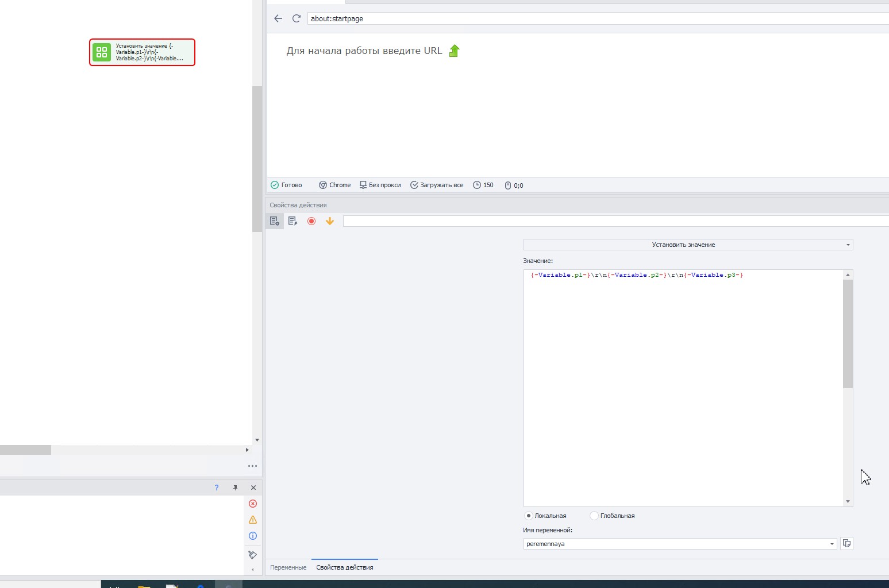The width and height of the screenshot is (889, 588).
Task: Open the three-dots menu below the canvas
Action: (252, 466)
